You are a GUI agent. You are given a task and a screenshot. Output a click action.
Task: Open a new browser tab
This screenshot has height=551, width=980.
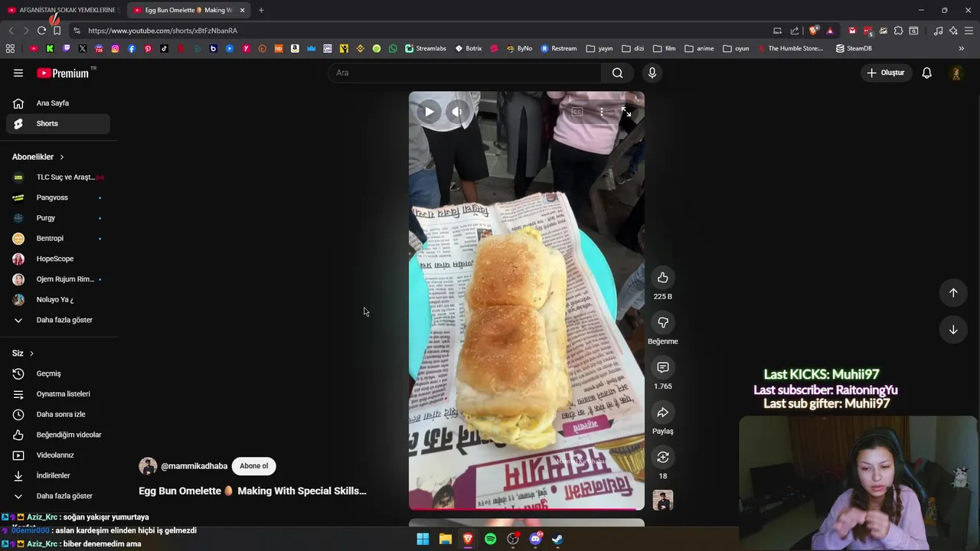pyautogui.click(x=261, y=10)
